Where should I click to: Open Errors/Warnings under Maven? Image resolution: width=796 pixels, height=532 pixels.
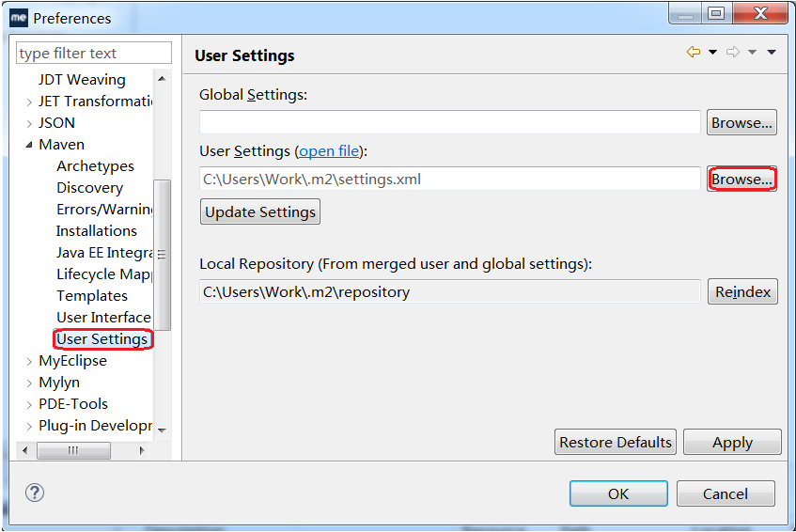tap(104, 210)
